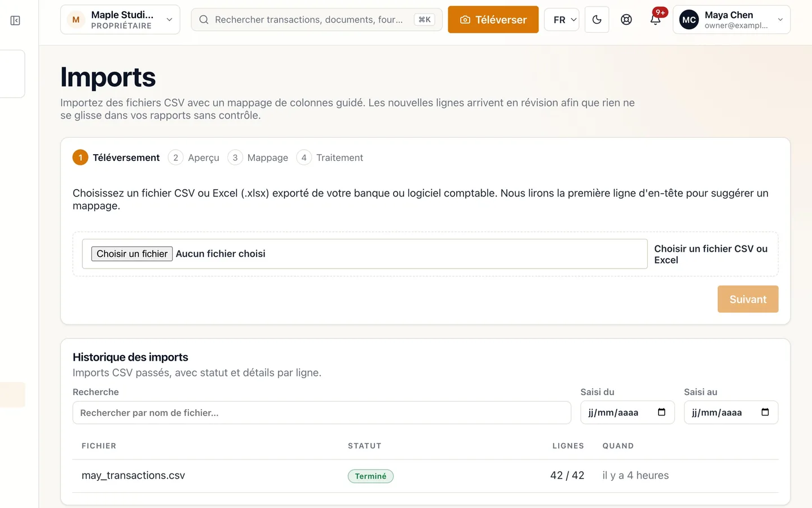Viewport: 812px width, 508px height.
Task: Click the Aucun fichier choisi text
Action: pyautogui.click(x=220, y=254)
